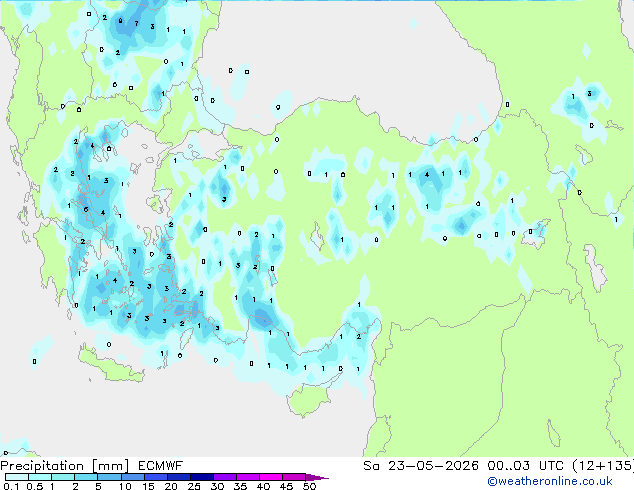Click the '20' legend scale label
The width and height of the screenshot is (634, 490).
tap(171, 486)
